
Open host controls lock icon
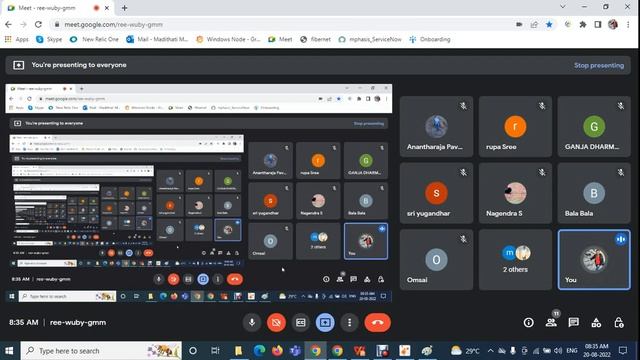619,323
